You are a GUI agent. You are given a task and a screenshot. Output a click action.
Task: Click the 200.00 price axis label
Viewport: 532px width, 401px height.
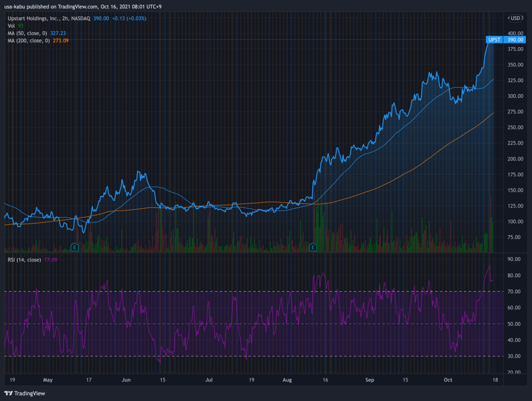(516, 159)
